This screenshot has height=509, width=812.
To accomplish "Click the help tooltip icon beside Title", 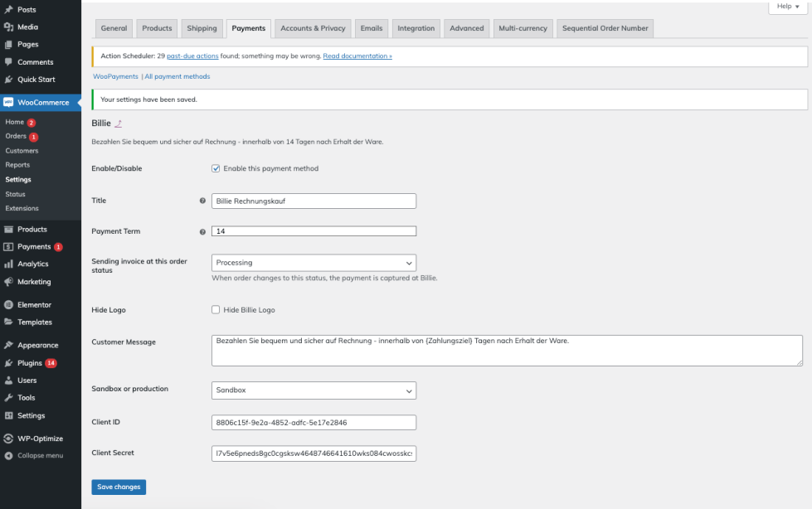I will [202, 201].
